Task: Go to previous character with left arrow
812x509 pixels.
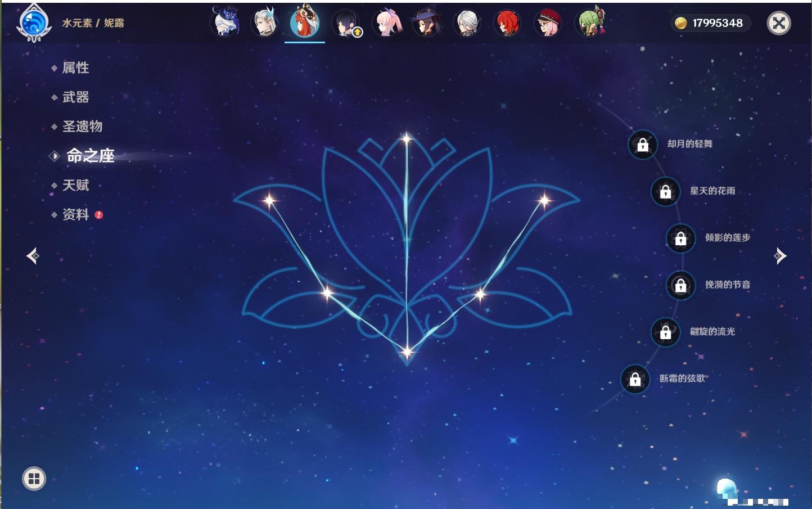Action: 33,256
